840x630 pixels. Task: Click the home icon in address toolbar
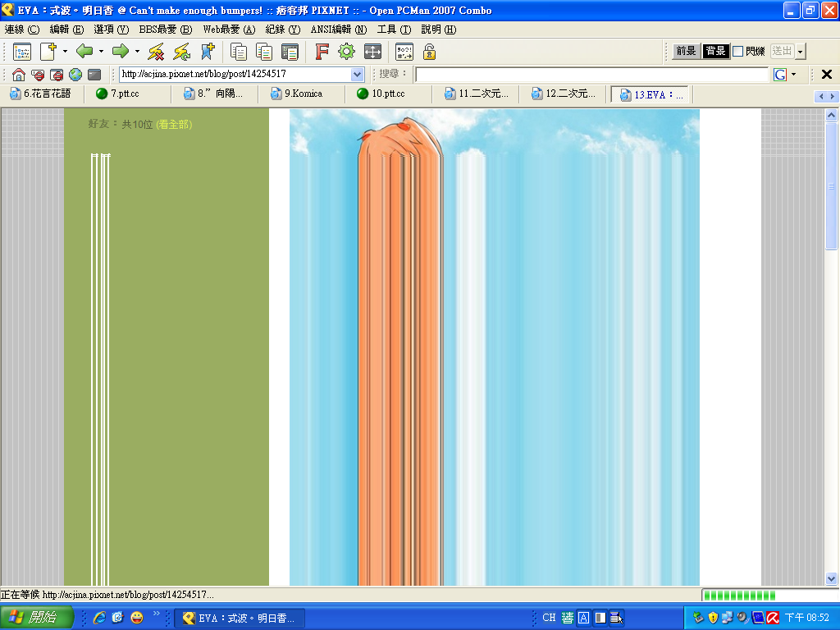click(19, 75)
